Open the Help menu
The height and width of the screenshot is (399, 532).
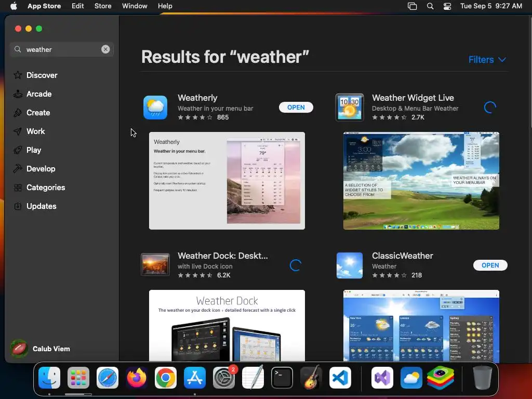165,6
